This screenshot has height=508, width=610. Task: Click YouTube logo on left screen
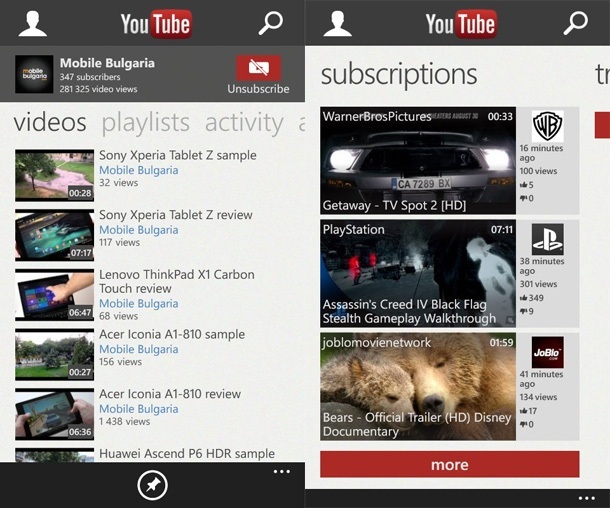coord(156,24)
